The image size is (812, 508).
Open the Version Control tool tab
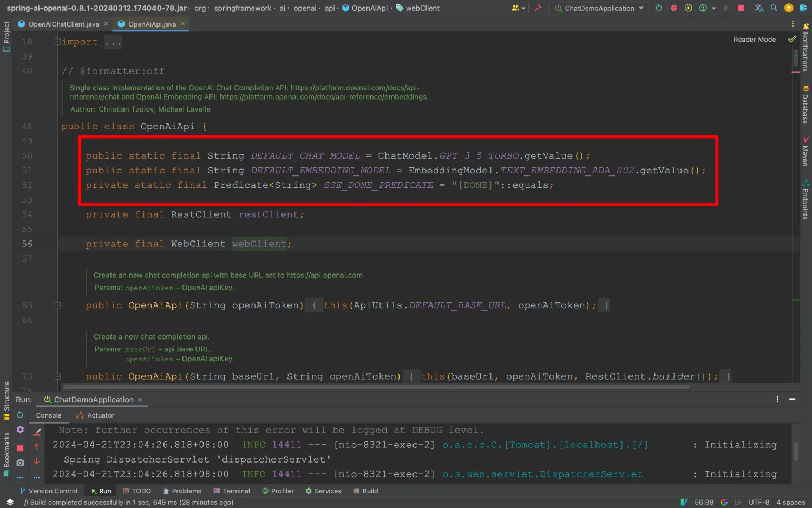click(49, 491)
